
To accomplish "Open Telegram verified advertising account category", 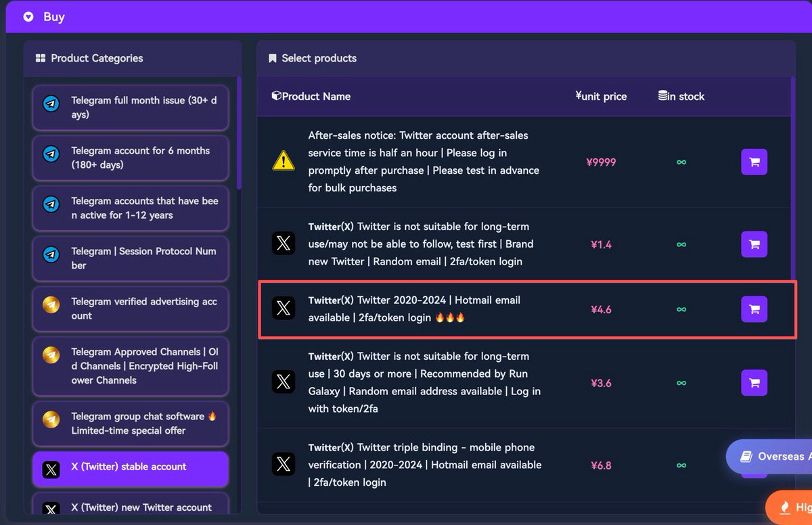I will pos(130,309).
